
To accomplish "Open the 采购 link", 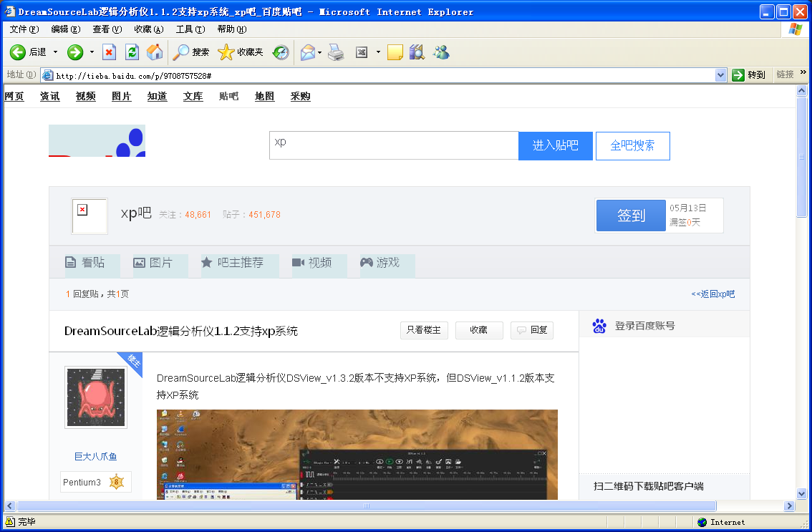I will tap(300, 97).
